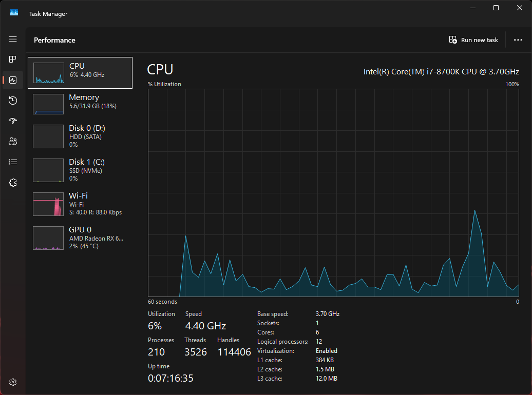Click the Disk 1 mini graph thumbnail
The image size is (532, 395).
click(48, 170)
